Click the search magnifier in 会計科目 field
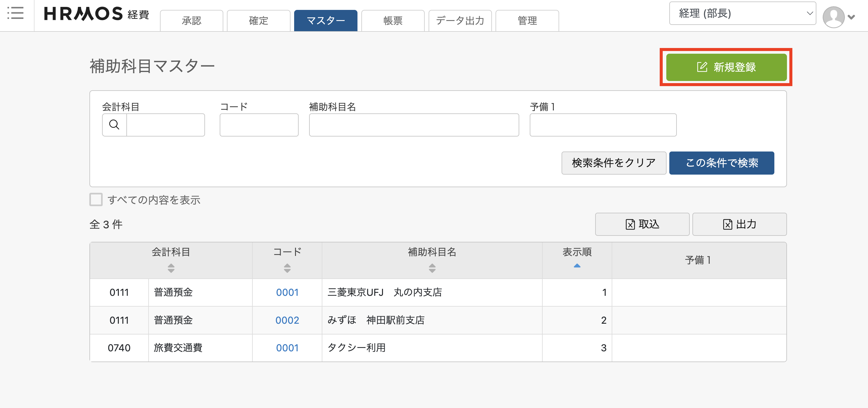 115,125
